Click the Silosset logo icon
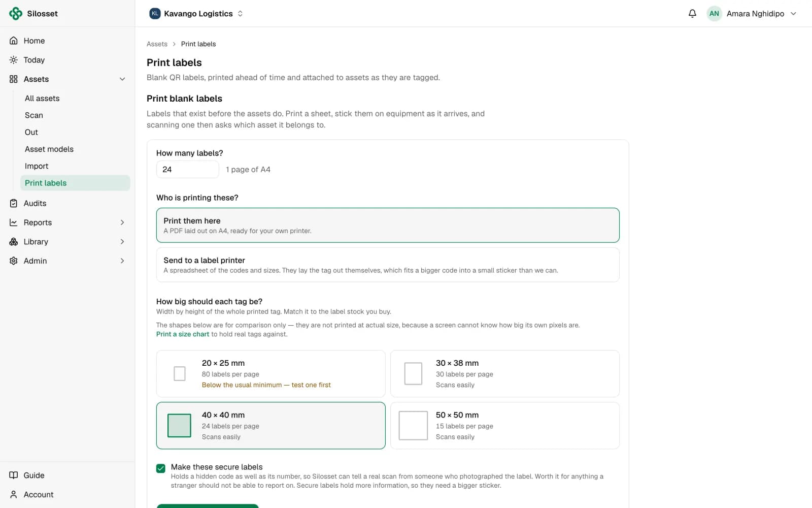 (x=16, y=14)
